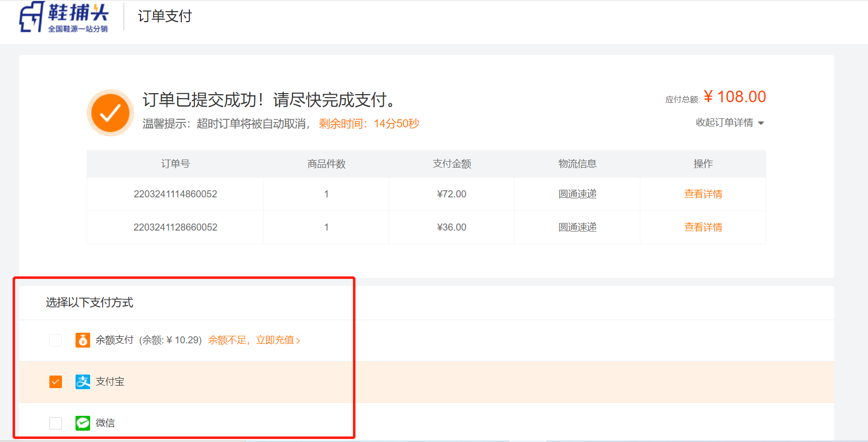The width and height of the screenshot is (868, 442).
Task: Click 圆通速递 in the first order row
Action: tap(577, 194)
